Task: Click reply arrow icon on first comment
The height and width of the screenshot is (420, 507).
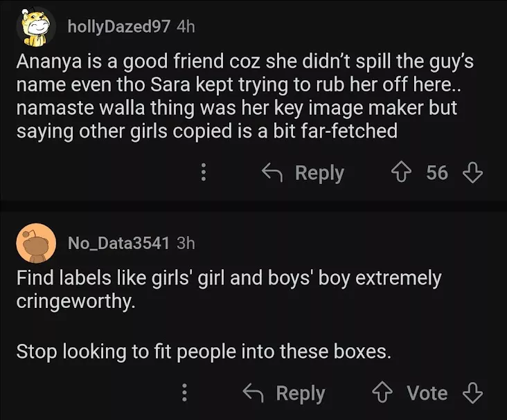Action: tap(273, 172)
